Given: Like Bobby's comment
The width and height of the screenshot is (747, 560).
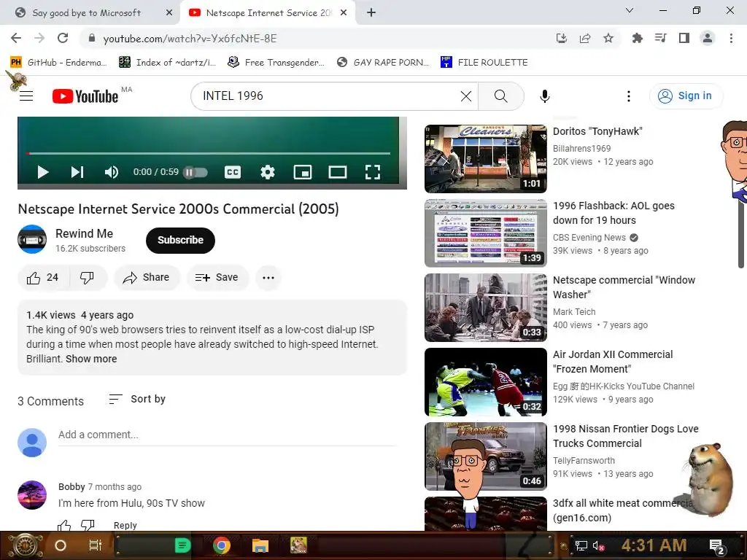Looking at the screenshot, I should click(64, 525).
